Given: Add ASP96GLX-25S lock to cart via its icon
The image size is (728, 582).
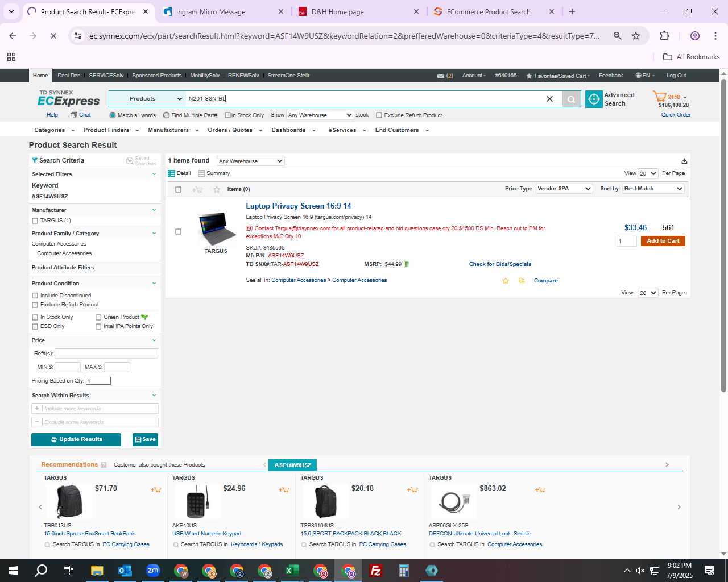Looking at the screenshot, I should click(540, 489).
